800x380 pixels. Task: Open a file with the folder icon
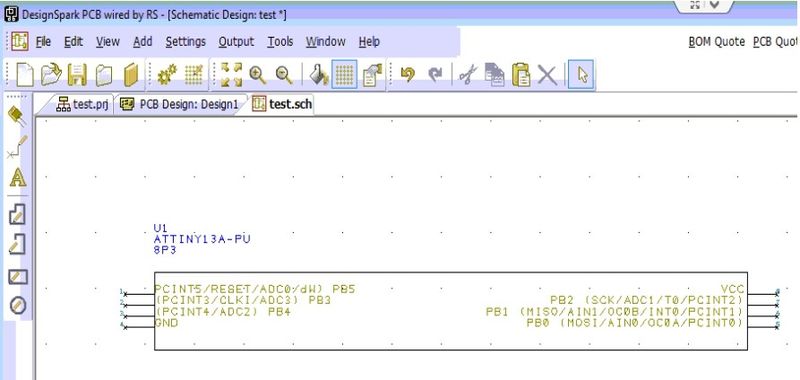tap(51, 75)
